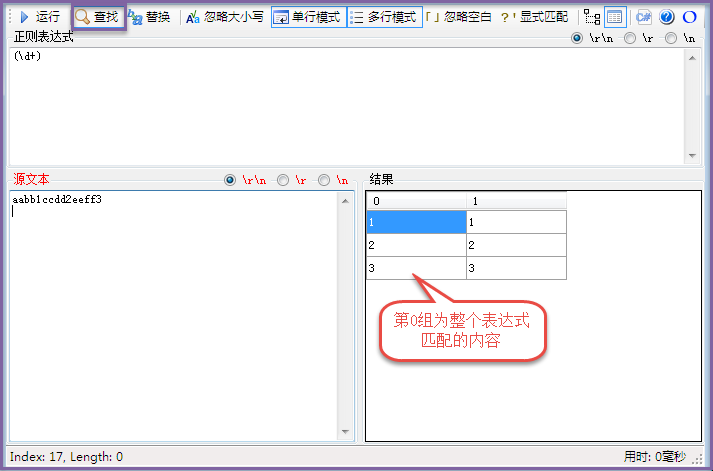Toggle 多行模式 (multiline mode)

pos(384,17)
